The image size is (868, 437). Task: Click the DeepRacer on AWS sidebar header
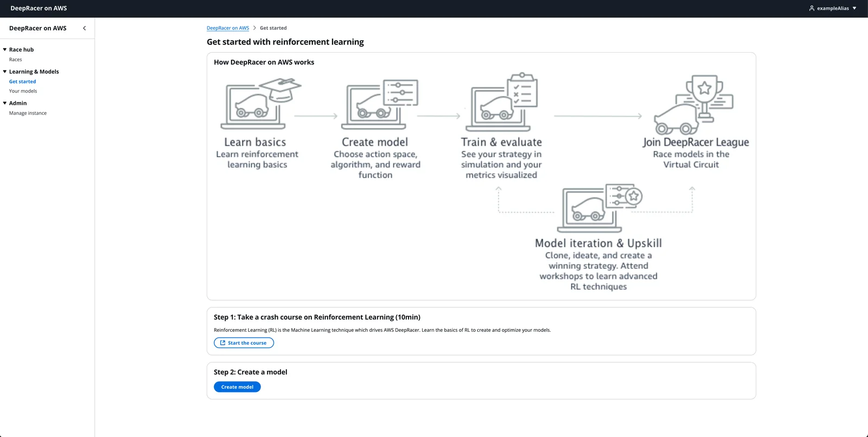coord(38,28)
